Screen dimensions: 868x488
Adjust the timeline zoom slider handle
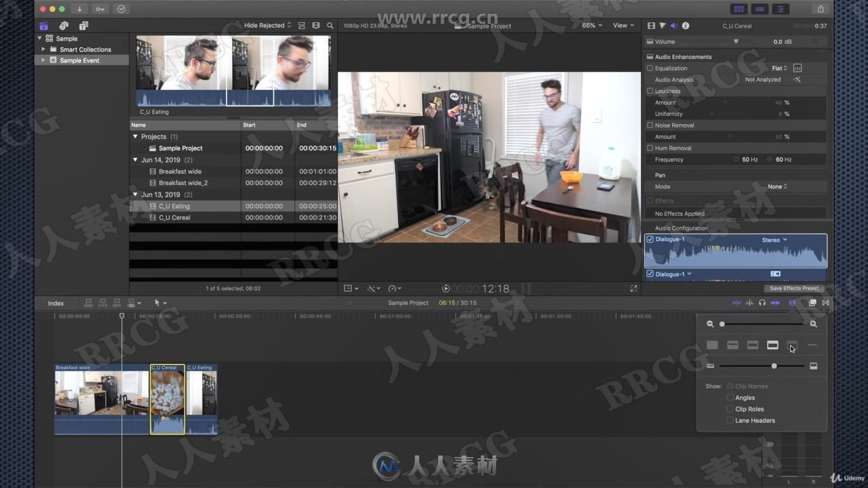click(722, 324)
